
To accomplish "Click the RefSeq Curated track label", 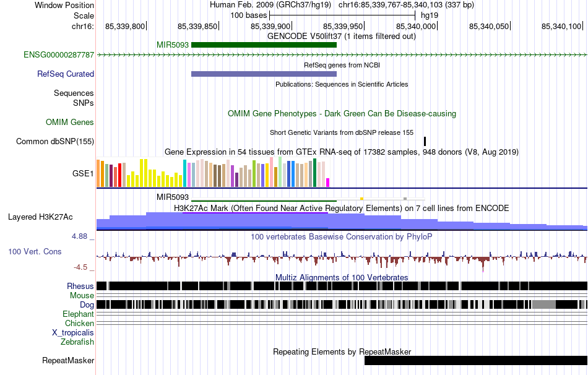I will (66, 74).
